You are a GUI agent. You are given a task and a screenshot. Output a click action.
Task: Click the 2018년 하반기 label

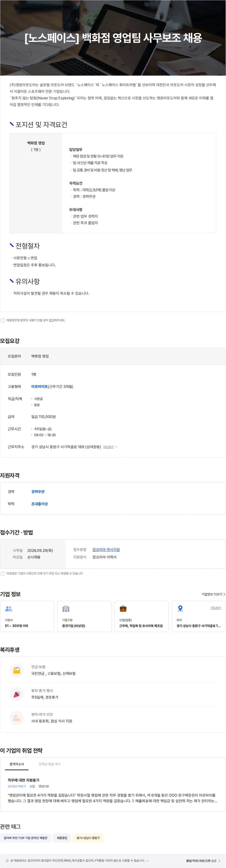coord(17,786)
